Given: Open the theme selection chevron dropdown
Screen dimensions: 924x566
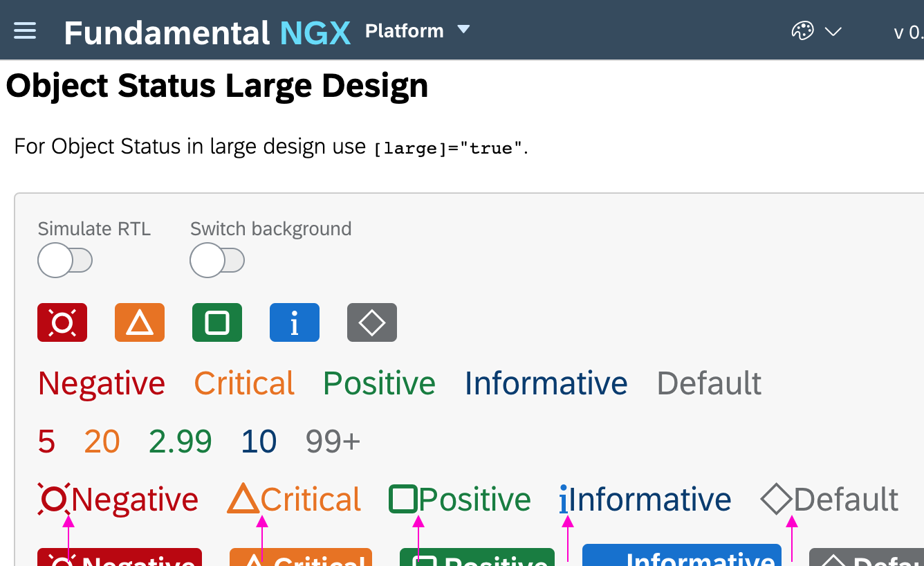Looking at the screenshot, I should click(x=834, y=31).
